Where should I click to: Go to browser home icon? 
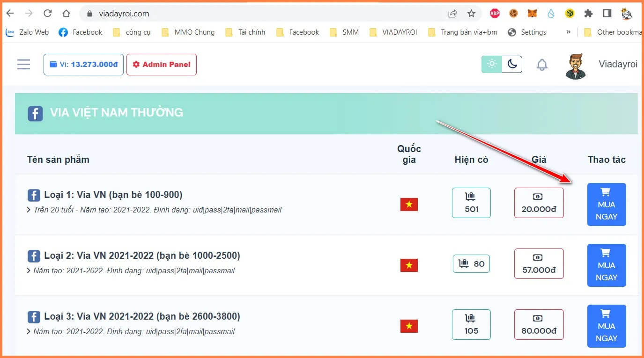tap(66, 14)
